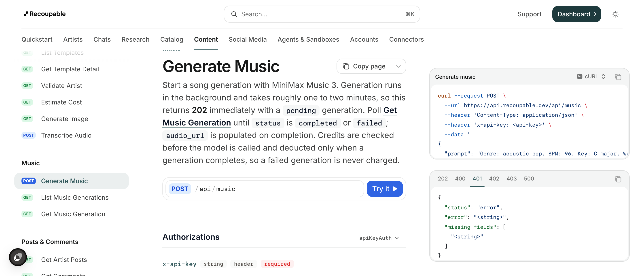The height and width of the screenshot is (276, 644).
Task: Show the 403 response example
Action: tap(511, 179)
